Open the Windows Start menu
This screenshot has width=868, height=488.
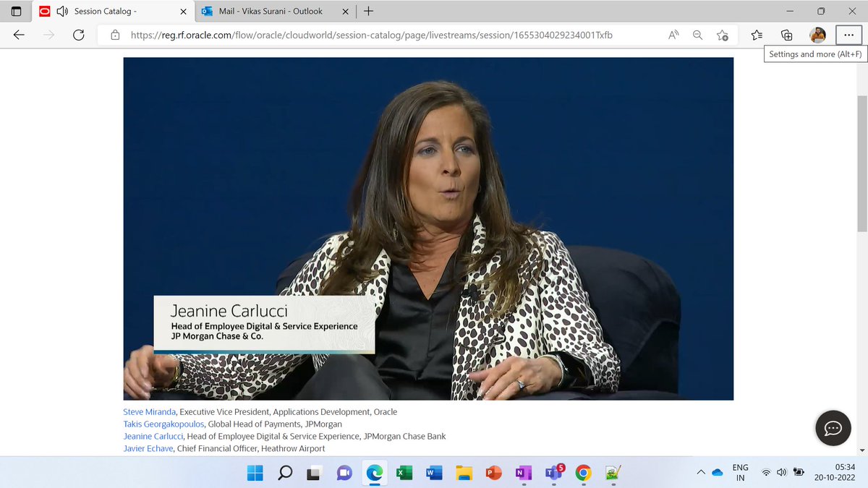click(255, 473)
